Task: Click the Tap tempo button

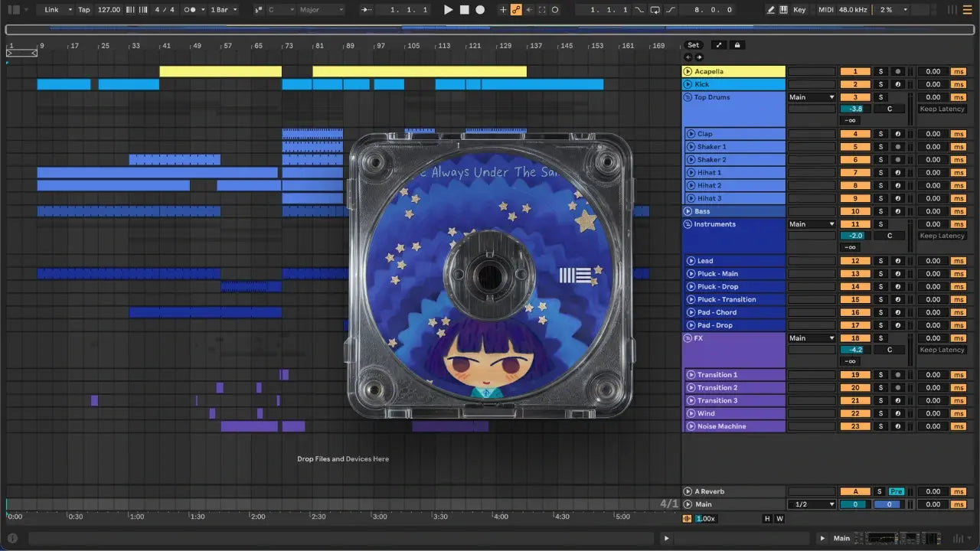Action: tap(84, 10)
